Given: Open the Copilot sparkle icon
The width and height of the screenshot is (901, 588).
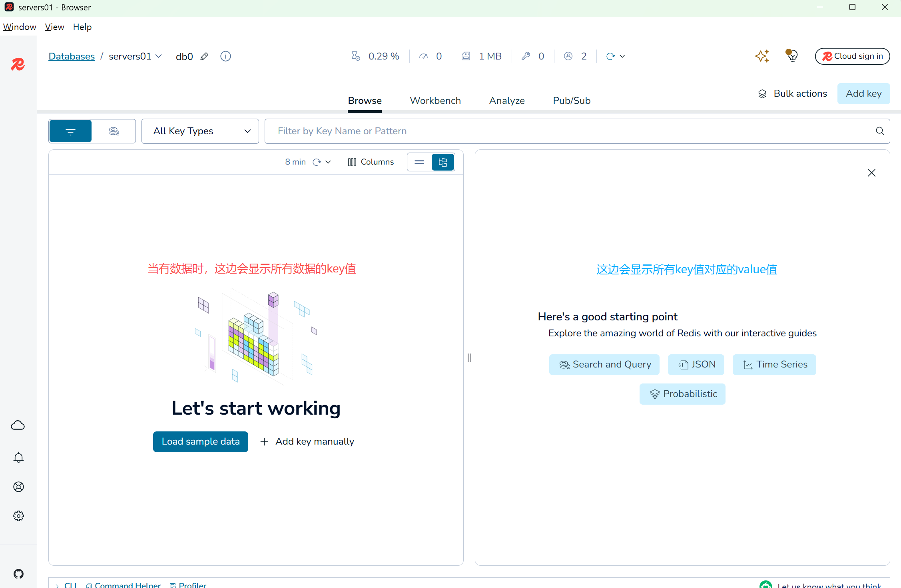Looking at the screenshot, I should pyautogui.click(x=762, y=56).
